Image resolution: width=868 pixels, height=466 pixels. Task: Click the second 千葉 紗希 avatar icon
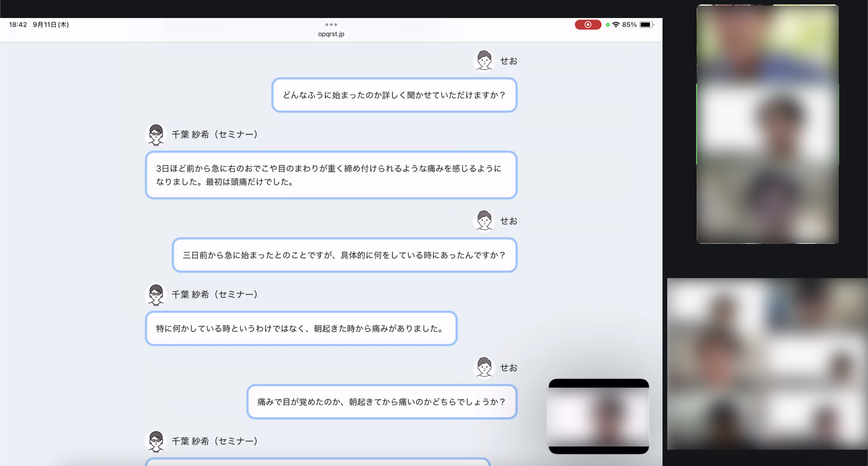click(x=156, y=295)
